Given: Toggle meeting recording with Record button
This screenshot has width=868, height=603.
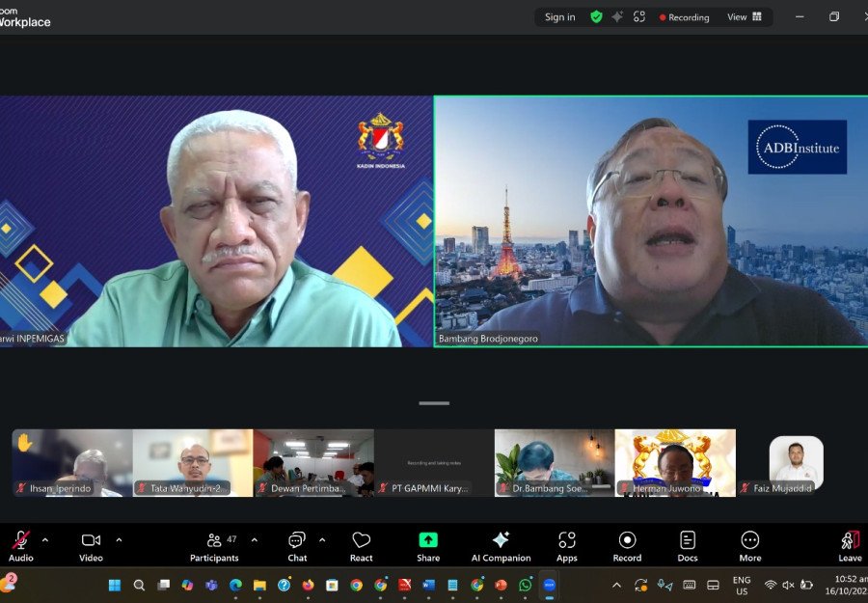Looking at the screenshot, I should point(627,546).
